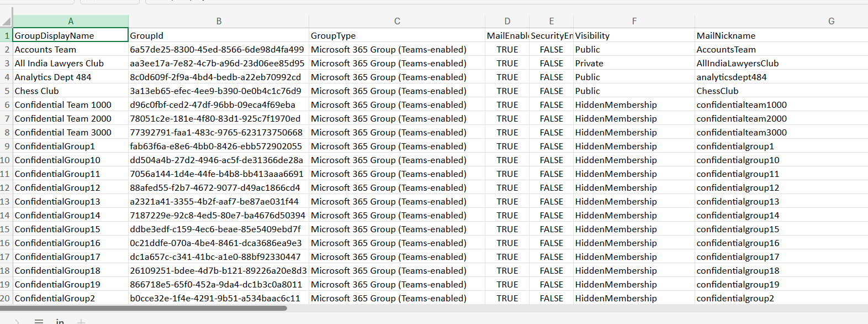Image resolution: width=868 pixels, height=324 pixels.
Task: Click the 'All India Lawyers Club' cell
Action: point(71,64)
